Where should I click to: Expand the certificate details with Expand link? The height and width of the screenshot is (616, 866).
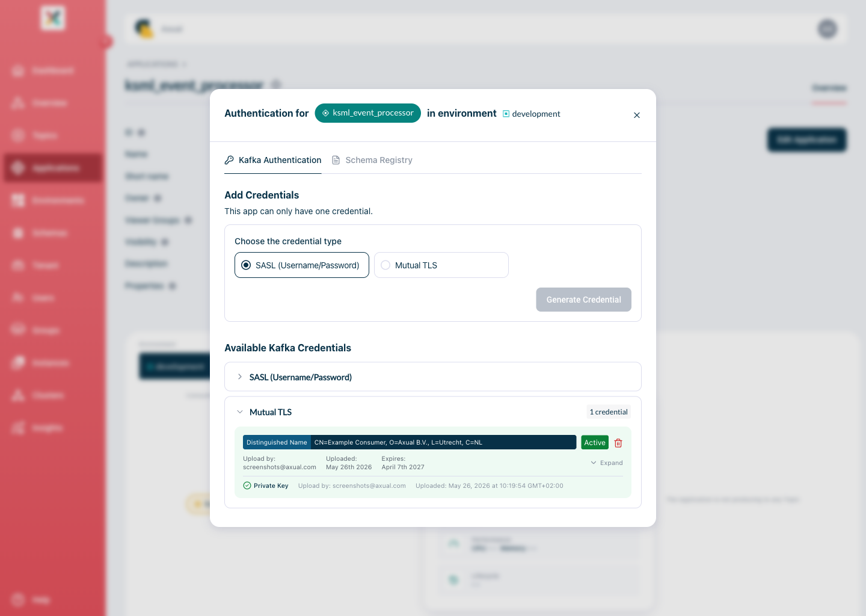click(x=607, y=463)
